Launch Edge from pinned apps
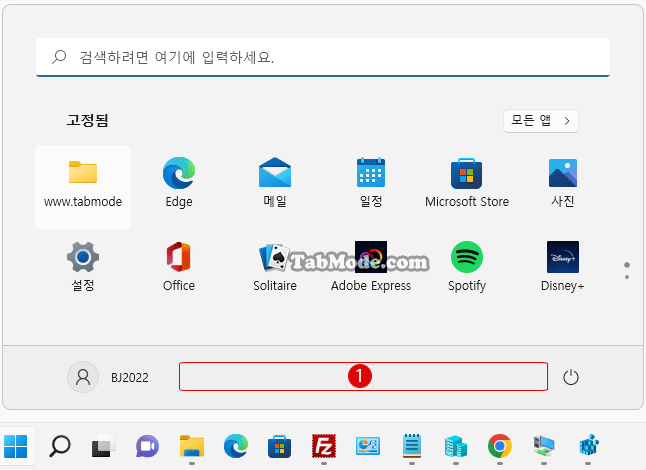The width and height of the screenshot is (646, 470). click(x=179, y=182)
